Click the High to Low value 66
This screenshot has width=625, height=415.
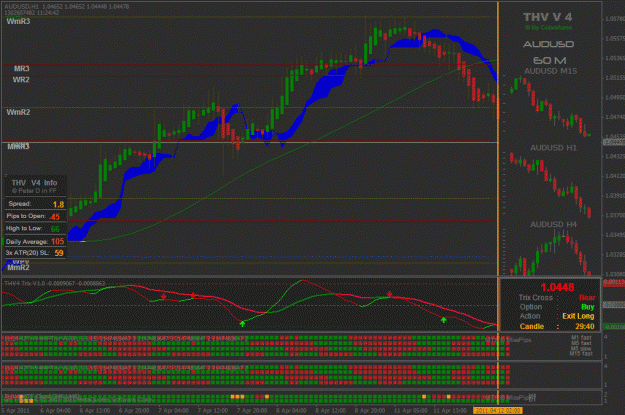pyautogui.click(x=55, y=229)
